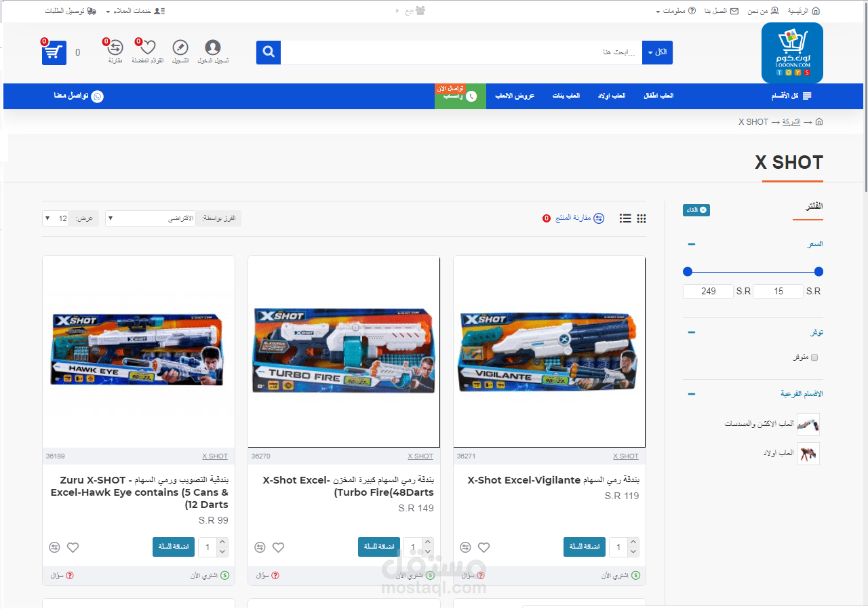Image resolution: width=868 pixels, height=609 pixels.
Task: Click the right price slider handle
Action: pyautogui.click(x=818, y=272)
